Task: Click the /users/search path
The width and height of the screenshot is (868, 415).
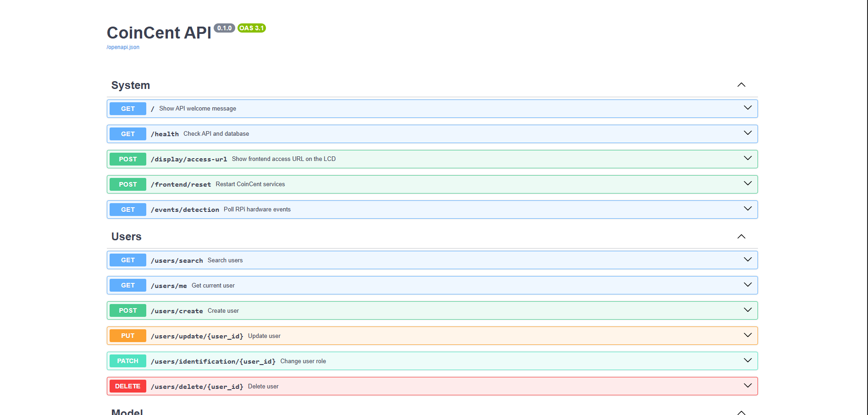Action: pyautogui.click(x=177, y=260)
